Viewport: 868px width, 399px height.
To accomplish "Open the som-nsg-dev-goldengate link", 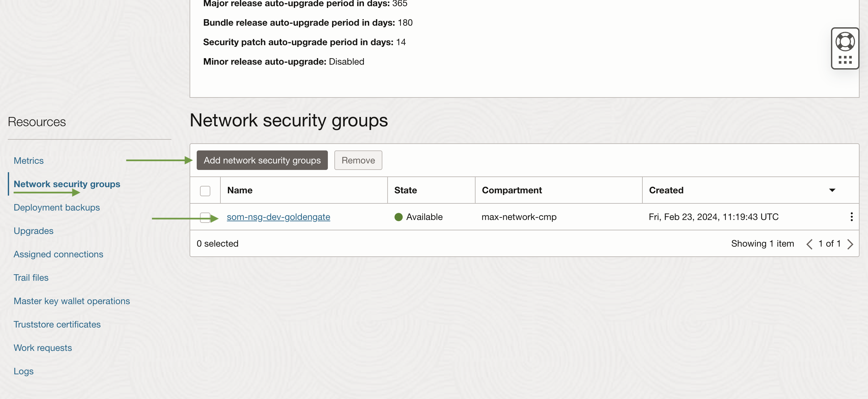I will [x=278, y=217].
